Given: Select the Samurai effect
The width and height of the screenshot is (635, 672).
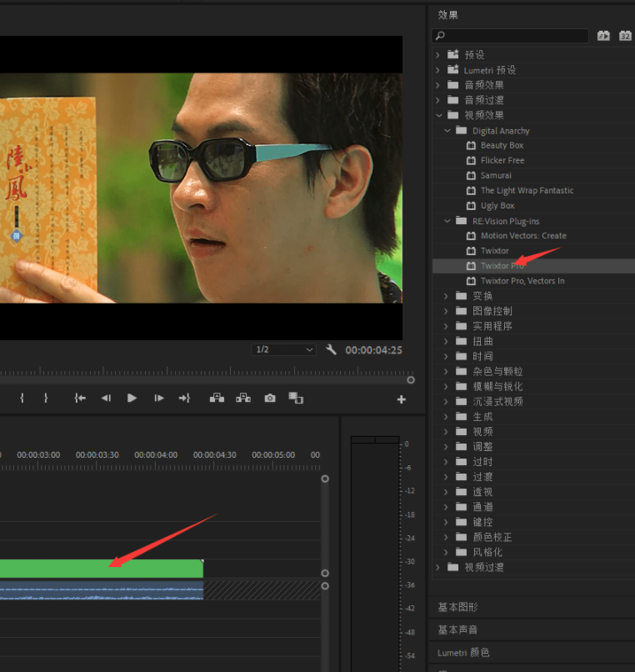Looking at the screenshot, I should coord(496,175).
